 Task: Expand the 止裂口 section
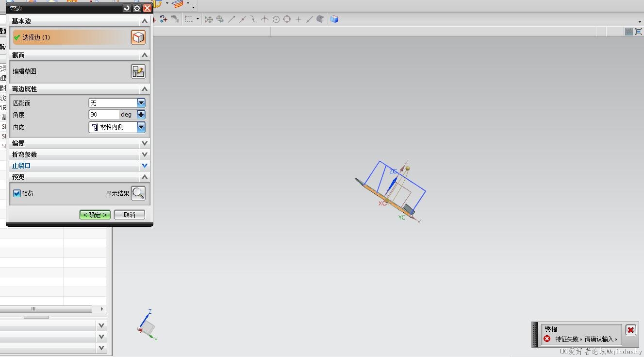[x=144, y=166]
